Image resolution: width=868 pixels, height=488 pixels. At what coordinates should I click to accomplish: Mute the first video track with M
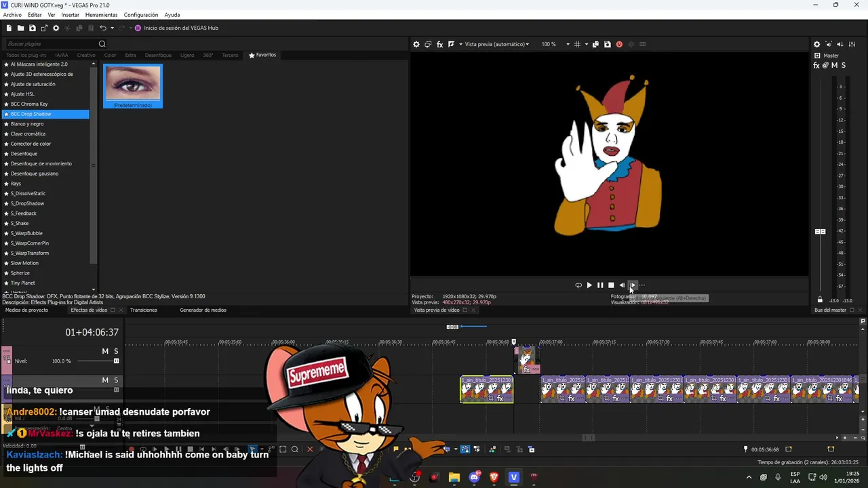point(105,351)
